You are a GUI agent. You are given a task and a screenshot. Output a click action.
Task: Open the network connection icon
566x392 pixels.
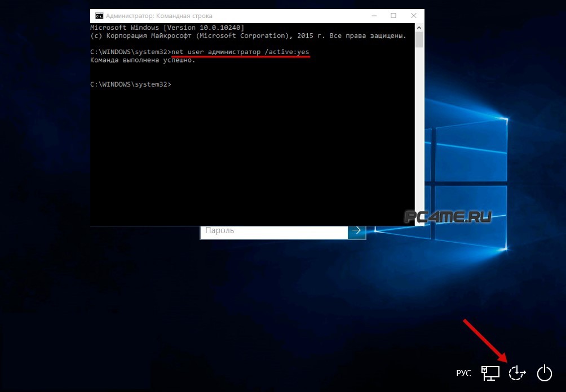(x=490, y=373)
